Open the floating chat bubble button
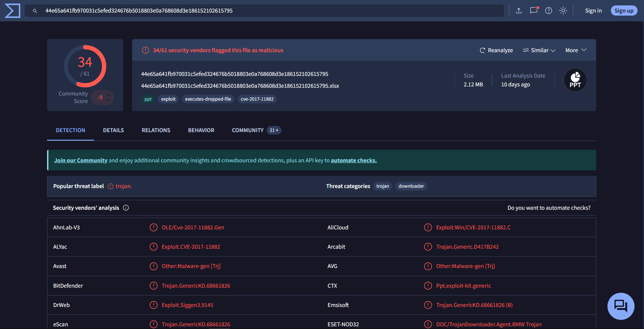This screenshot has width=644, height=329. (x=621, y=306)
